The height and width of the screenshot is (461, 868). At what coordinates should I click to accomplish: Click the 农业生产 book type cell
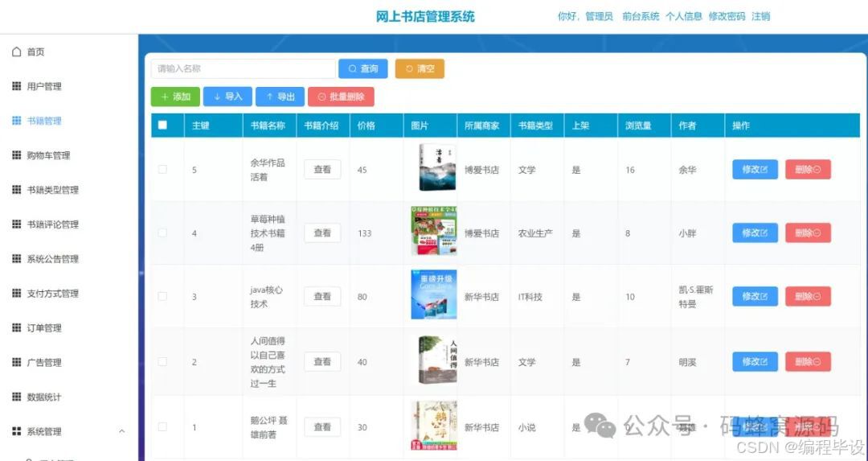click(x=535, y=233)
